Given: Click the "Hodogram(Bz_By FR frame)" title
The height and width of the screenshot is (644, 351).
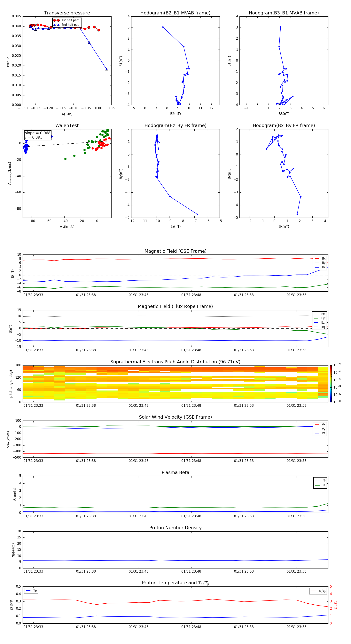Looking at the screenshot, I should point(175,125).
